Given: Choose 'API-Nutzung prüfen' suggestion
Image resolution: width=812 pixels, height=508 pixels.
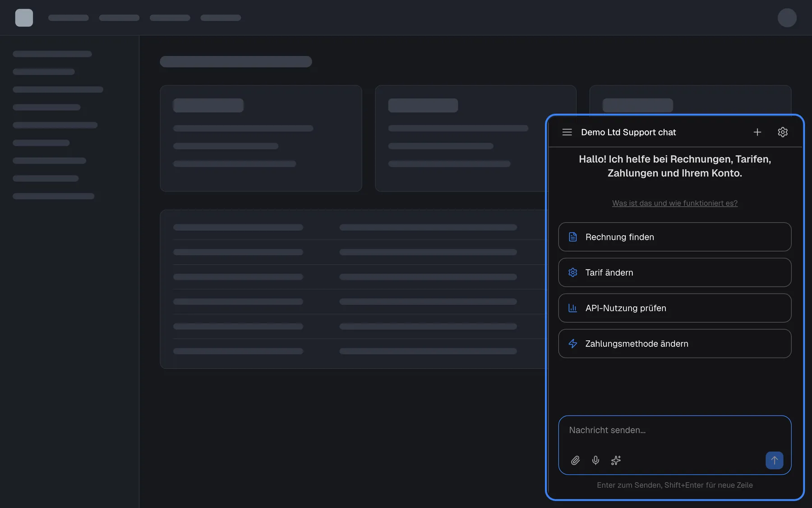Looking at the screenshot, I should pos(674,308).
